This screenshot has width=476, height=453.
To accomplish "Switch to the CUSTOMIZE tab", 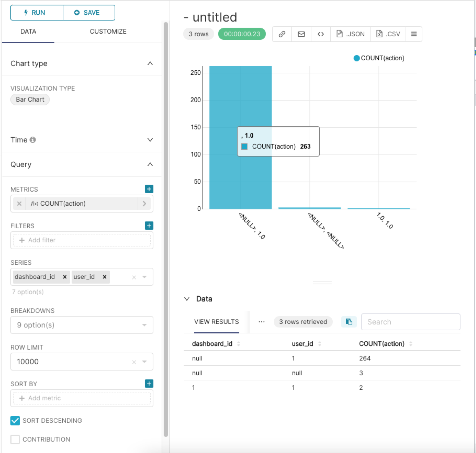I will pos(108,31).
